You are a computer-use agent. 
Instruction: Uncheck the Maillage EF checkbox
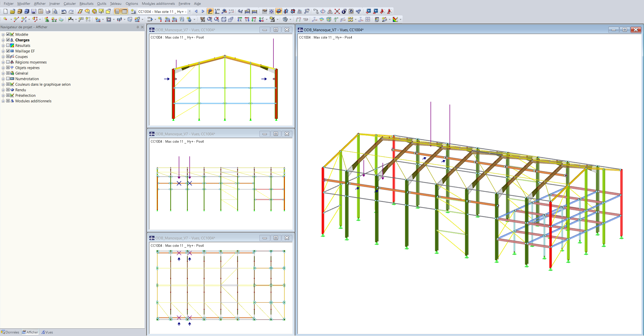click(8, 51)
